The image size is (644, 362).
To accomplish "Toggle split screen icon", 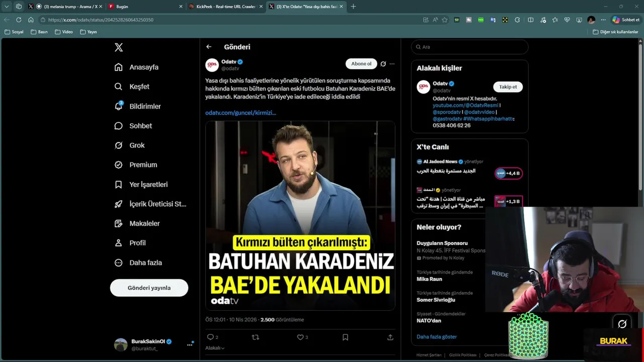I will click(x=530, y=20).
